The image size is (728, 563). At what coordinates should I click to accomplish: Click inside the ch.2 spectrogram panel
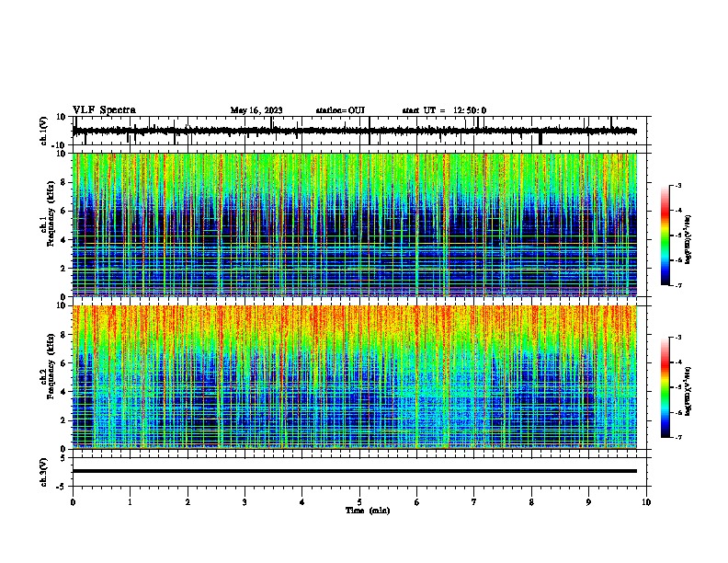coord(355,377)
